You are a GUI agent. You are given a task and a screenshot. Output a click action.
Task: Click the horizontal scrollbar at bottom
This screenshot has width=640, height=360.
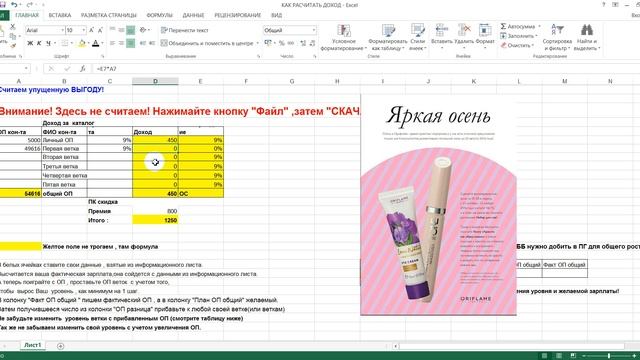(512, 346)
